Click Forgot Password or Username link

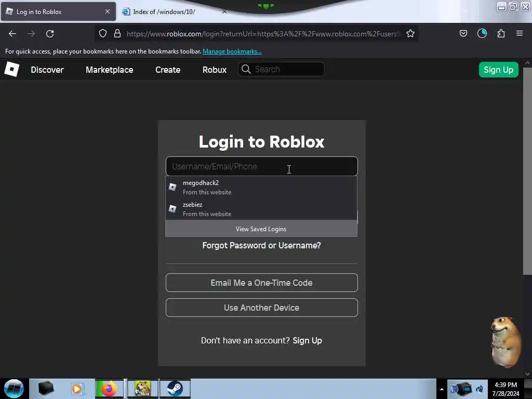click(261, 245)
